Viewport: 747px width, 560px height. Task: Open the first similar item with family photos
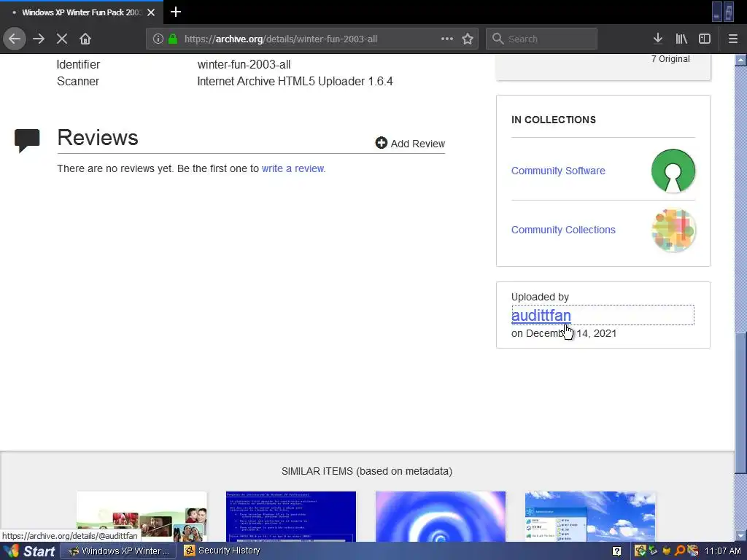point(142,516)
